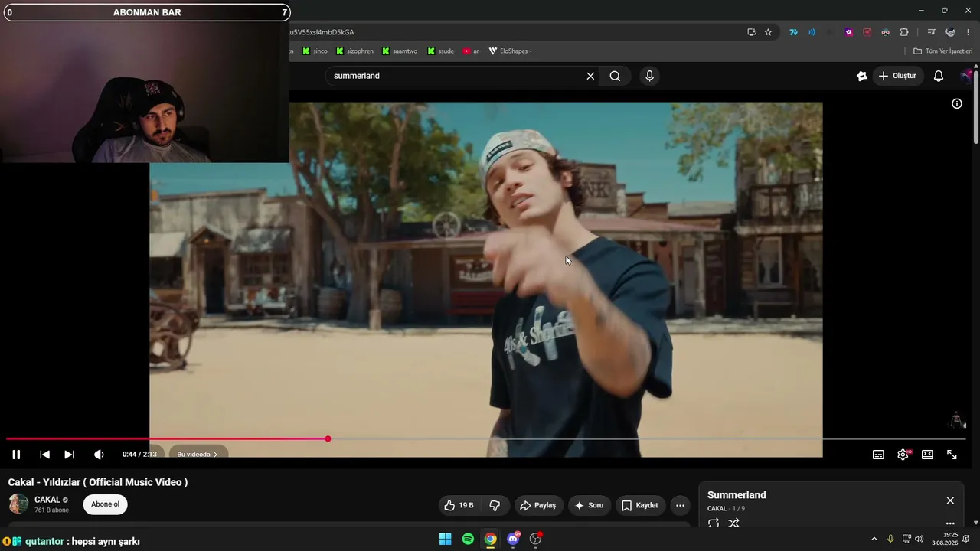Mute the video volume

click(99, 455)
